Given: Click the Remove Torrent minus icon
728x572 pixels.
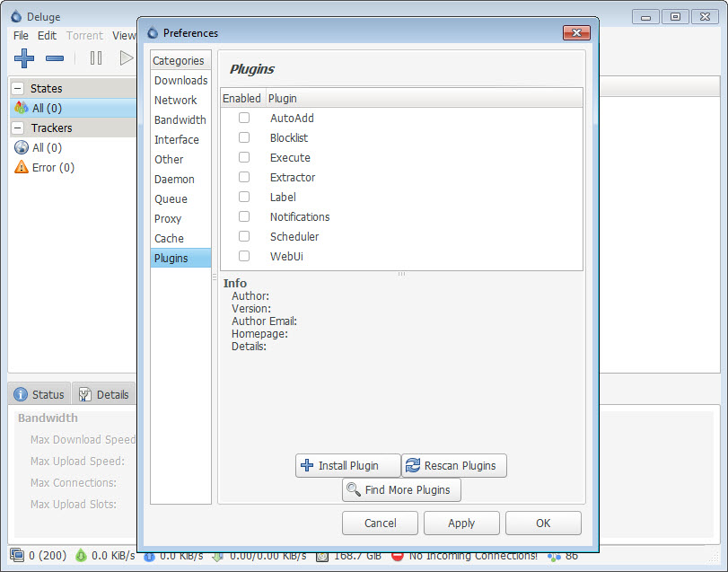Looking at the screenshot, I should pyautogui.click(x=55, y=58).
